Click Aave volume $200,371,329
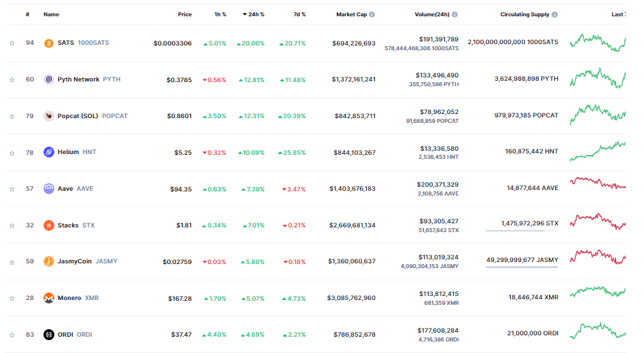The width and height of the screenshot is (644, 353). 437,185
